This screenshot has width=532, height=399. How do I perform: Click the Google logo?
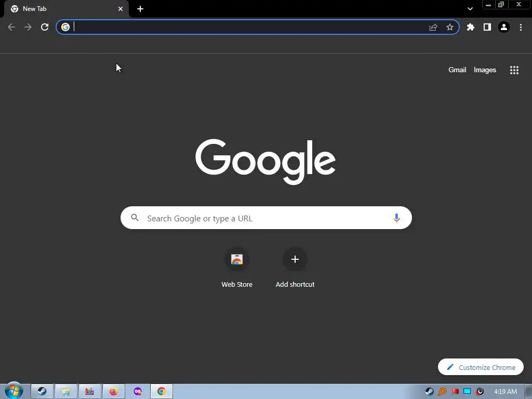tap(265, 162)
